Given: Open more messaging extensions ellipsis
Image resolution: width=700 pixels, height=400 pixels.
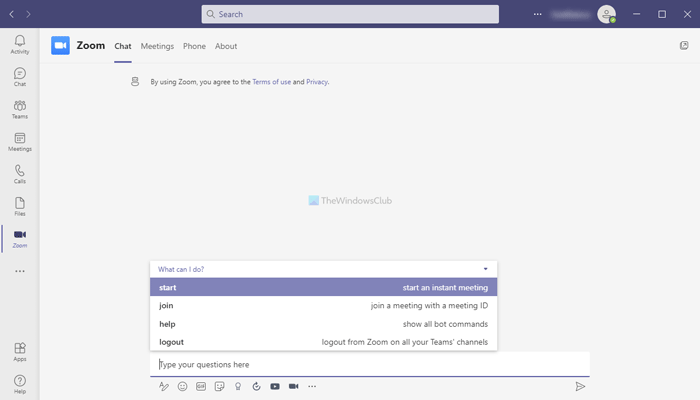Looking at the screenshot, I should click(x=312, y=386).
